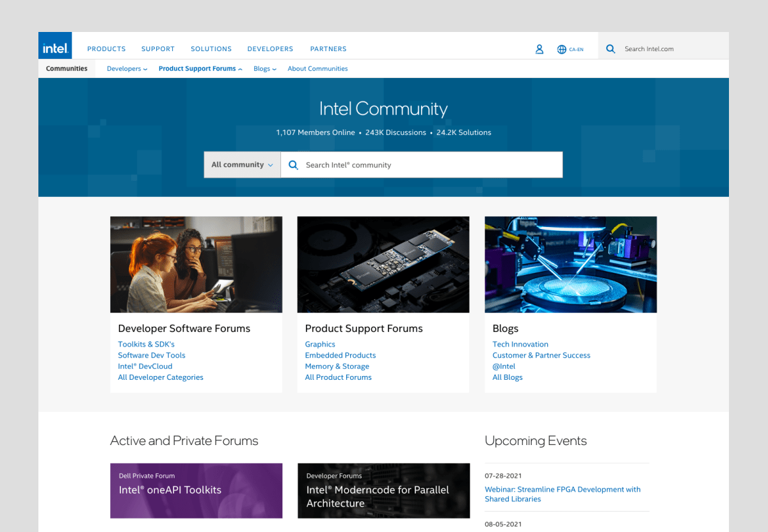
Task: Click the globe CA-EN region selector
Action: click(x=570, y=49)
